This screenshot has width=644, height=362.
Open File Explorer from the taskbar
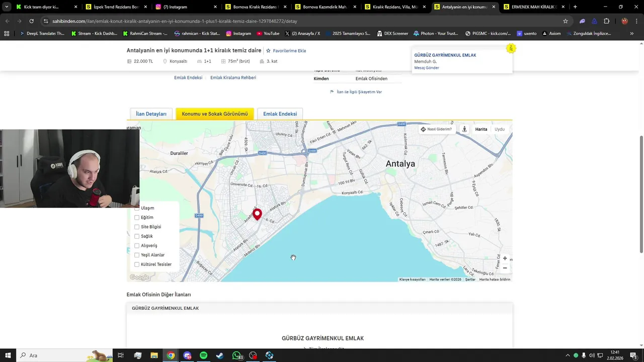[x=154, y=355]
